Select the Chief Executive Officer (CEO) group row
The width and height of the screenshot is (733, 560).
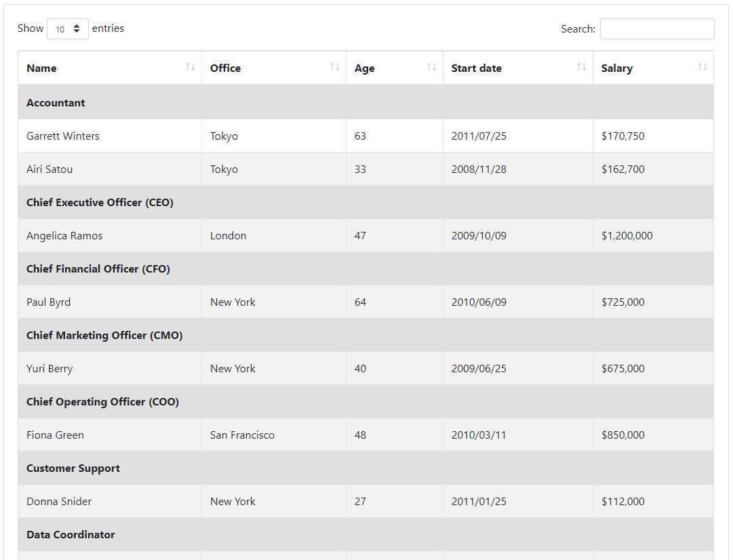click(365, 203)
